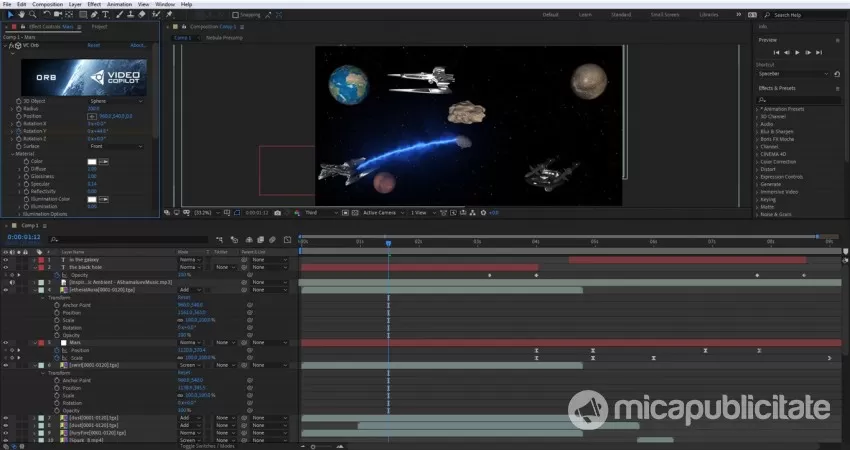Open the Animation menu
This screenshot has width=850, height=450.
click(x=119, y=4)
